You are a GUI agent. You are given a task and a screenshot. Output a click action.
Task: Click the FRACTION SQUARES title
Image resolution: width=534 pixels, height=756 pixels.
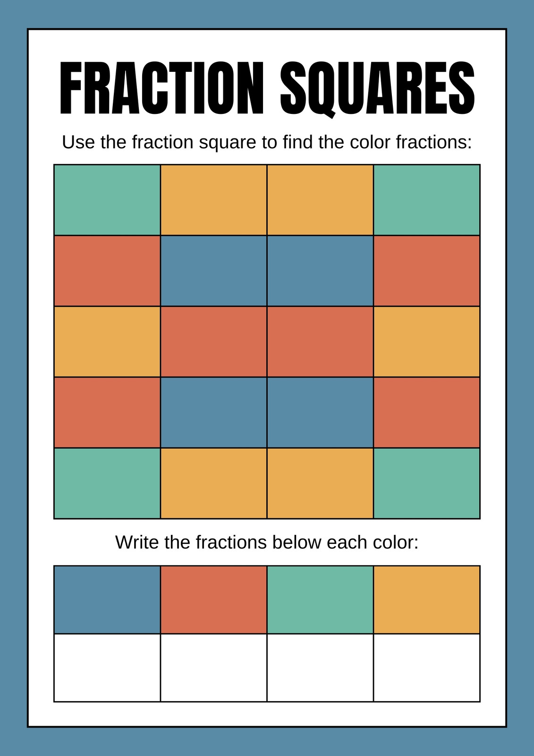[267, 88]
